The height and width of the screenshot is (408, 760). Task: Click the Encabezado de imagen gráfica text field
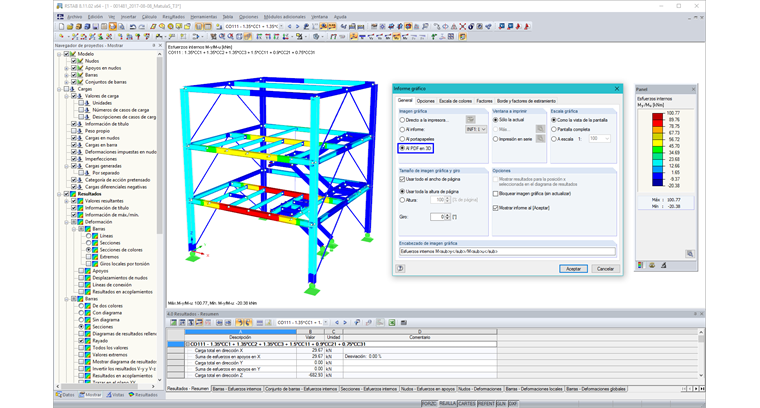point(507,251)
